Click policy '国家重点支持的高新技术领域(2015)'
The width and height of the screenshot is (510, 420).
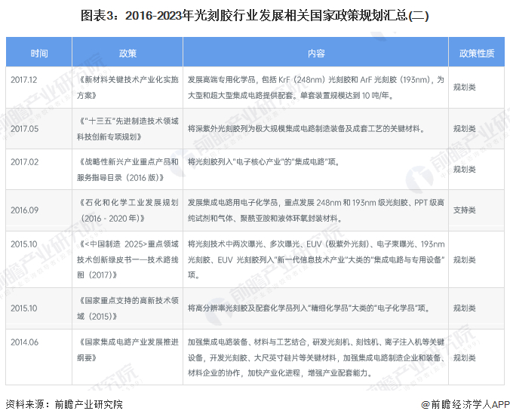coord(127,308)
